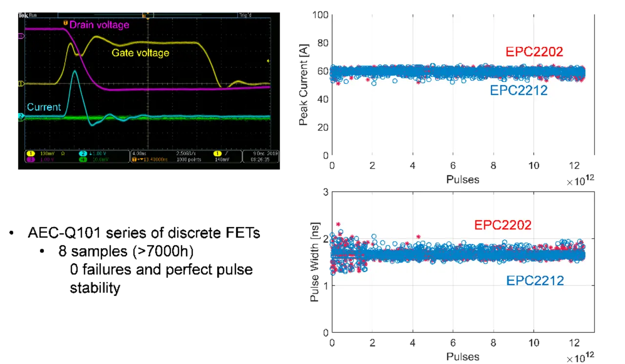Click the orange T marker beside Drain voltage
This screenshot has height=364, width=625.
pos(65,23)
